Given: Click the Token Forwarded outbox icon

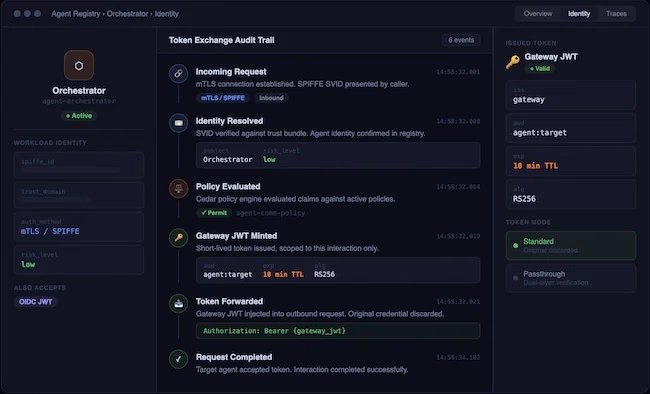Looking at the screenshot, I should [x=179, y=304].
